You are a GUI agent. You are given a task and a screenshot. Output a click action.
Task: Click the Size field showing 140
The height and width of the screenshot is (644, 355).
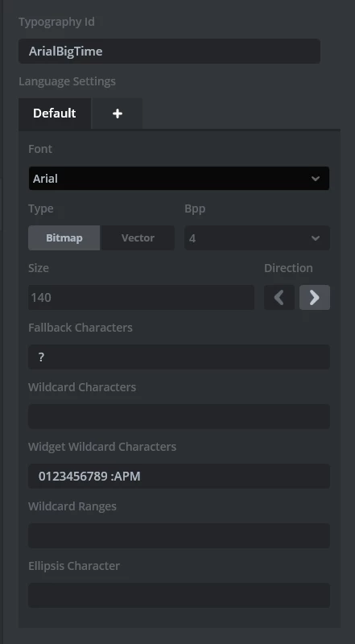[142, 297]
